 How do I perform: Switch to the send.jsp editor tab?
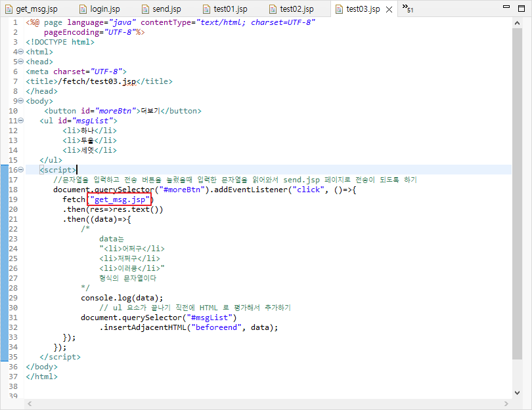click(161, 9)
